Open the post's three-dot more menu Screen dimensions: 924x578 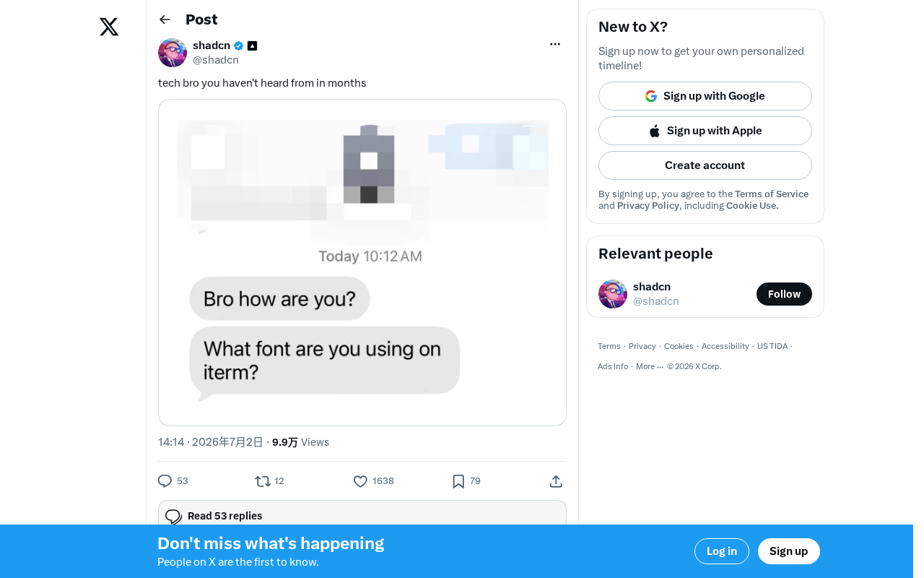[x=555, y=44]
